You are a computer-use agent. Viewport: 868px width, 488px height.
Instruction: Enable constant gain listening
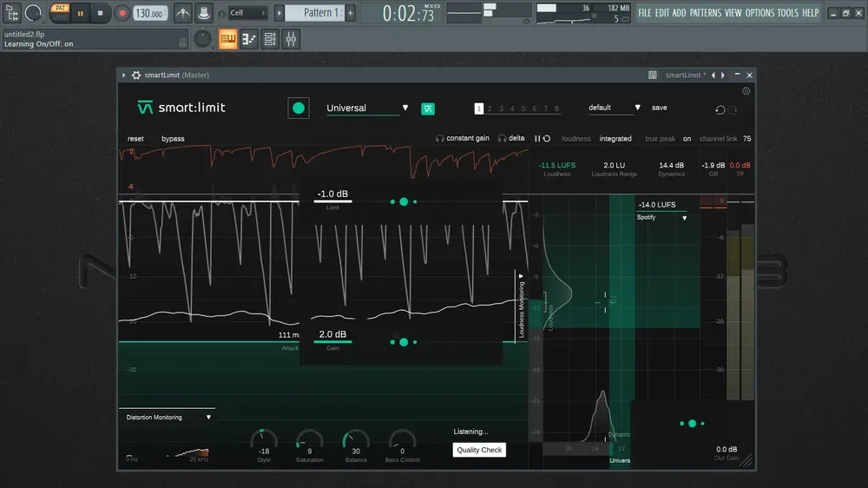pos(463,138)
